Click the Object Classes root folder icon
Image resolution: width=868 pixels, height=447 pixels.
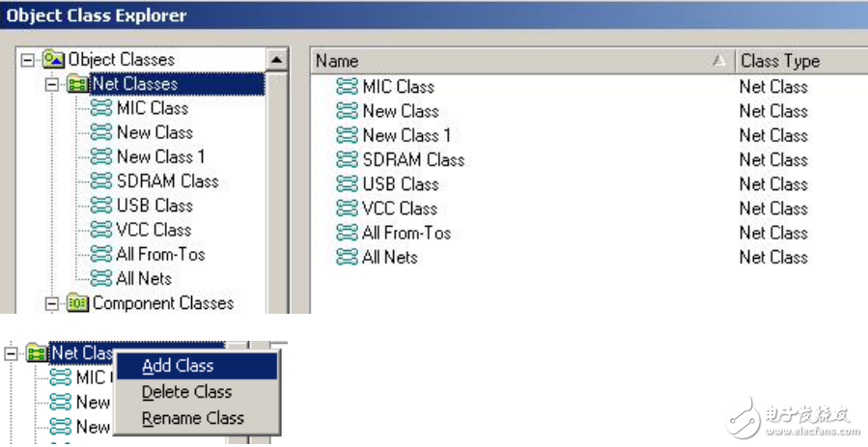click(53, 60)
